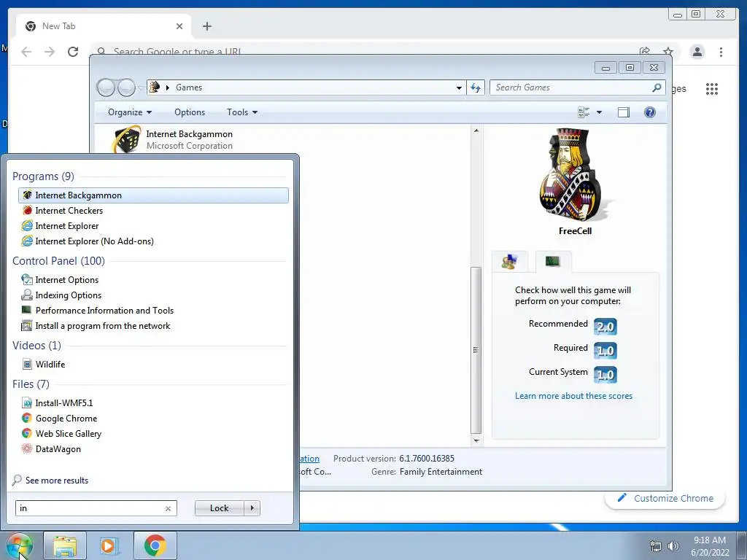Click Options in the Games toolbar
This screenshot has height=560, width=747.
click(190, 112)
